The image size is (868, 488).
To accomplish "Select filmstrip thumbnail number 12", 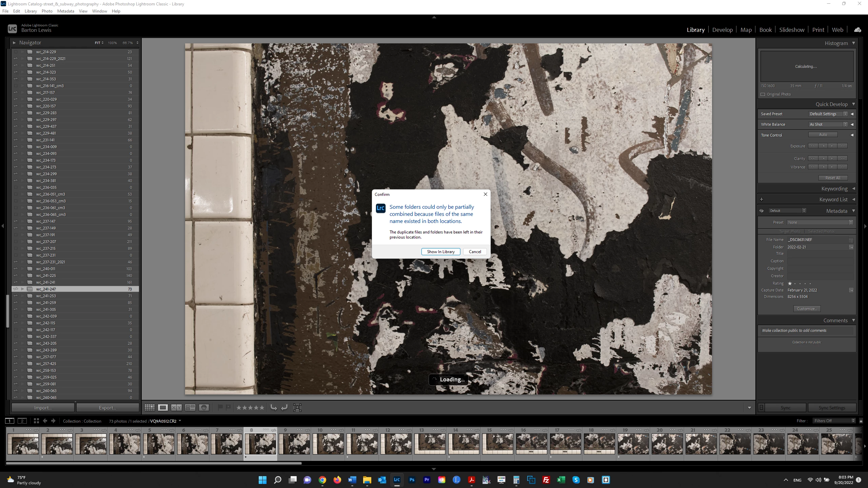I will (x=396, y=444).
